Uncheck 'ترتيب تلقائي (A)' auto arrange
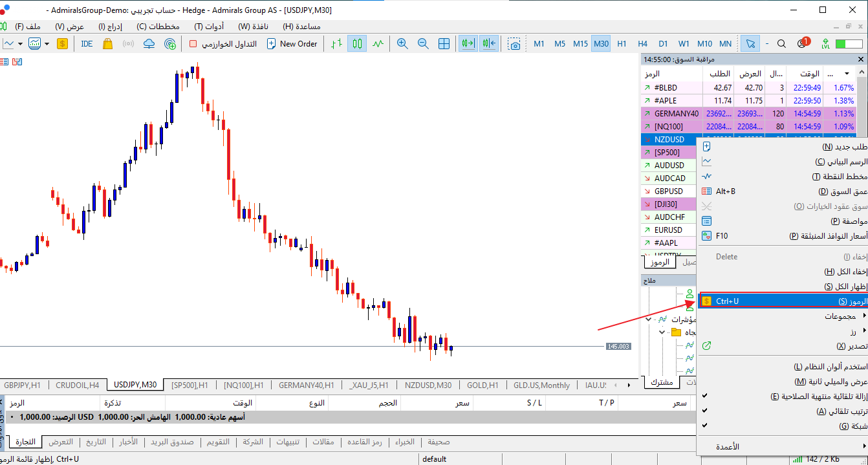Viewport: 868px width, 465px height. pos(783,411)
